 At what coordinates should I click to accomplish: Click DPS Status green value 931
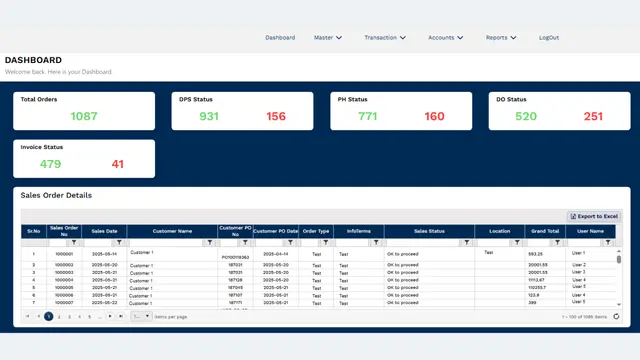click(209, 116)
